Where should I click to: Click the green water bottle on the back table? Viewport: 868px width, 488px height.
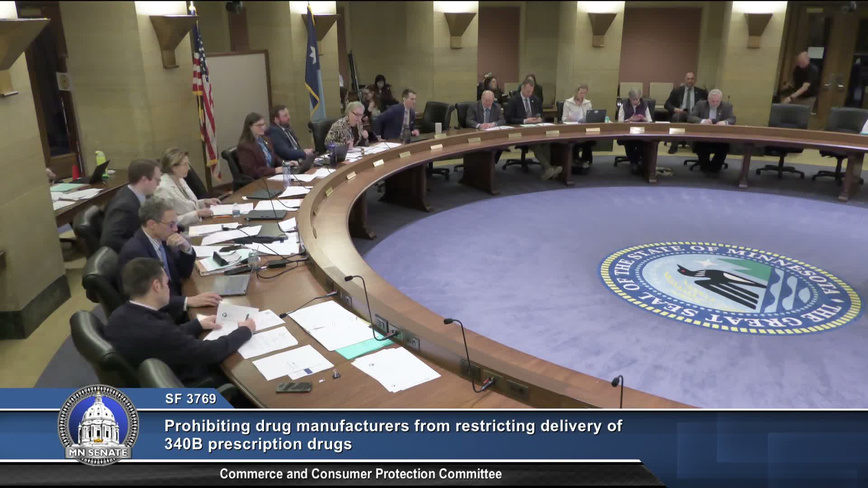point(100,159)
